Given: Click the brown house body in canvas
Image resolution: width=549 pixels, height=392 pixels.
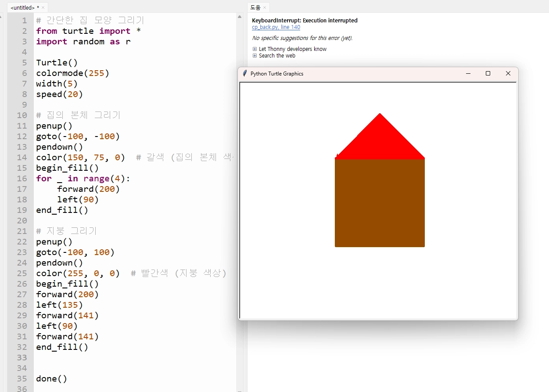Looking at the screenshot, I should pyautogui.click(x=380, y=203).
